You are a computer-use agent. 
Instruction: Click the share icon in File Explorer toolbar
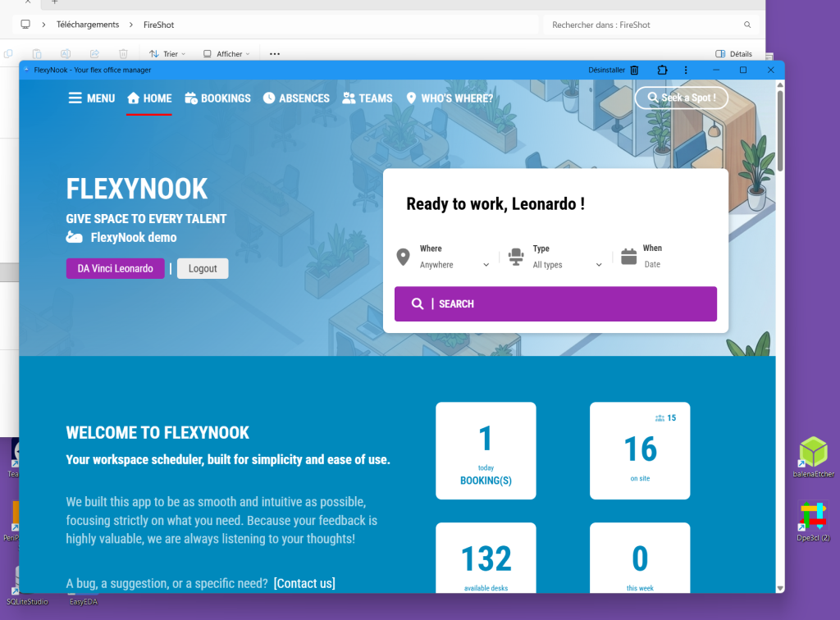click(94, 53)
